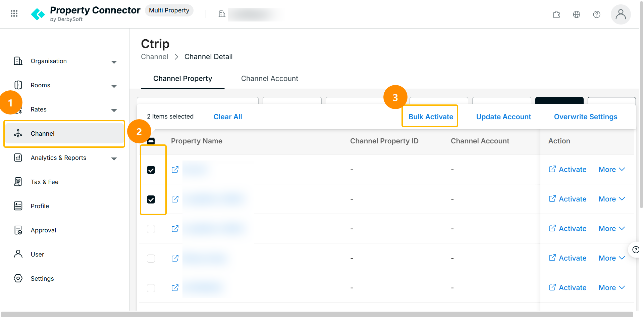The image size is (644, 318).
Task: Expand the Rates sidebar menu arrow
Action: [x=114, y=110]
